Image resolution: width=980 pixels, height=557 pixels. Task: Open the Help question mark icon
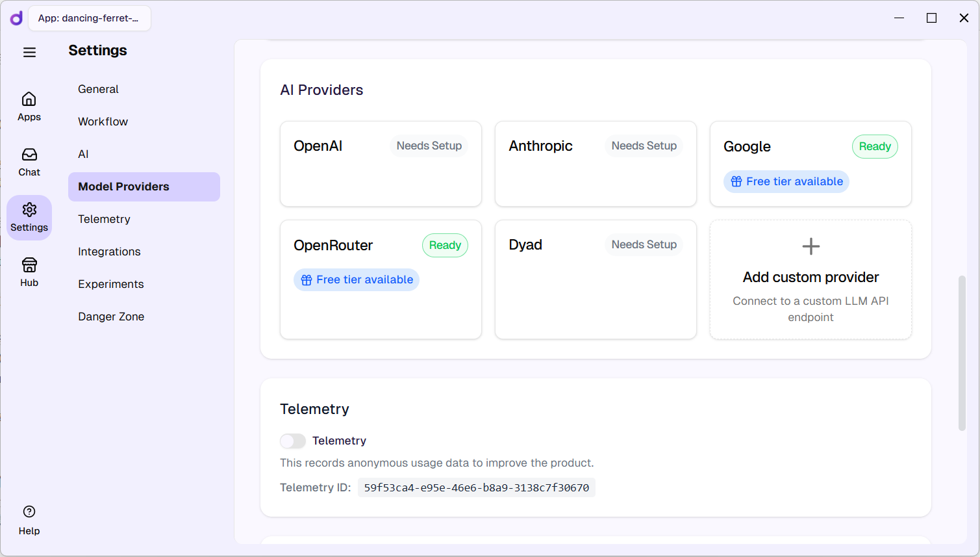[29, 512]
